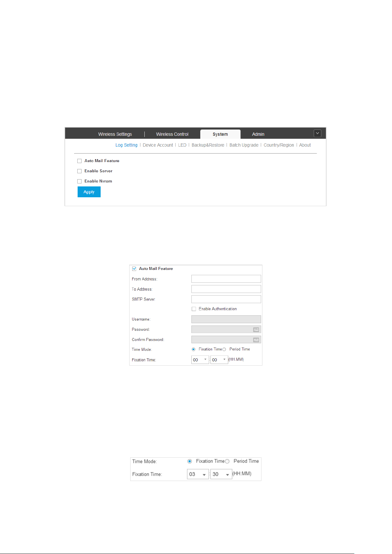Click the To Address input field
The image size is (392, 554).
click(226, 289)
